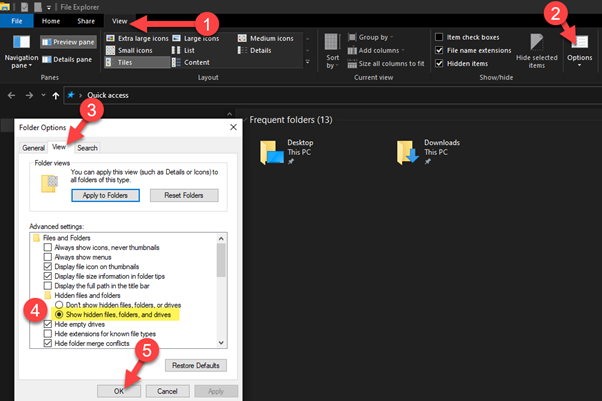Screen dimensions: 602x401
Task: Click the OK button
Action: [118, 388]
